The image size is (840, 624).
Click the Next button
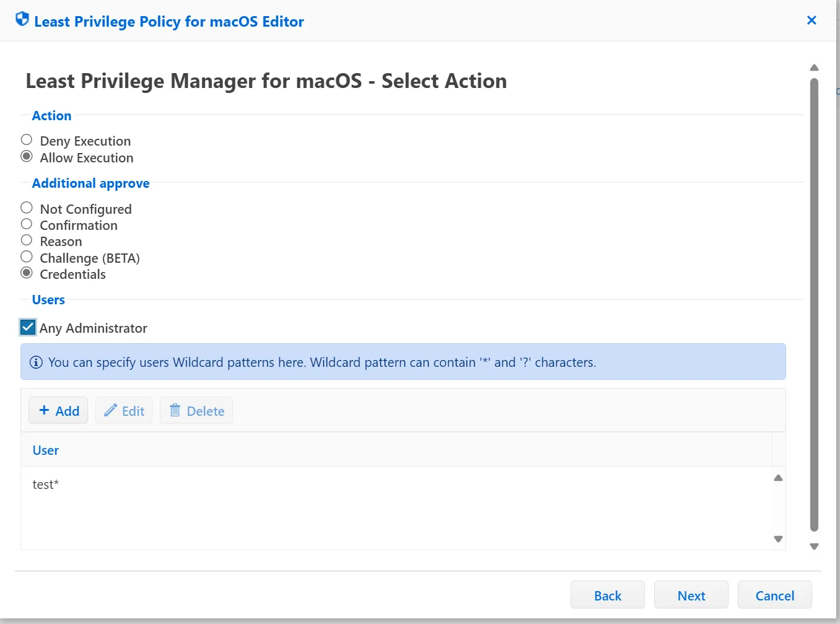pyautogui.click(x=691, y=595)
